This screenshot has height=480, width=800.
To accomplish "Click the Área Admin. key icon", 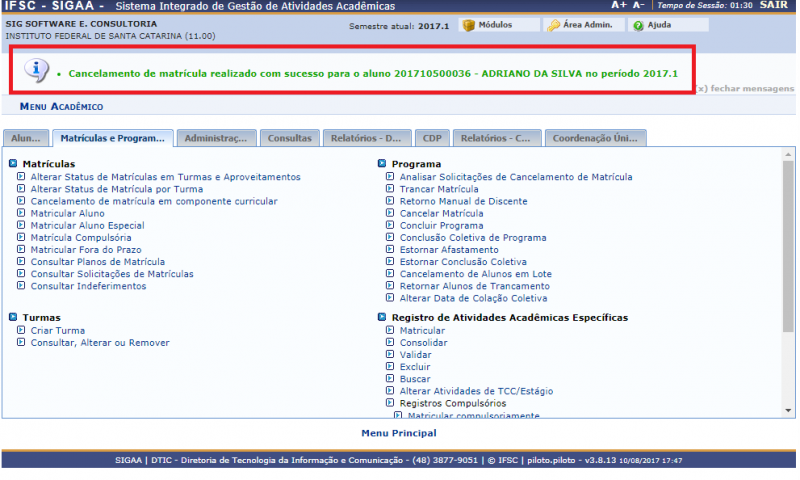I will (553, 25).
